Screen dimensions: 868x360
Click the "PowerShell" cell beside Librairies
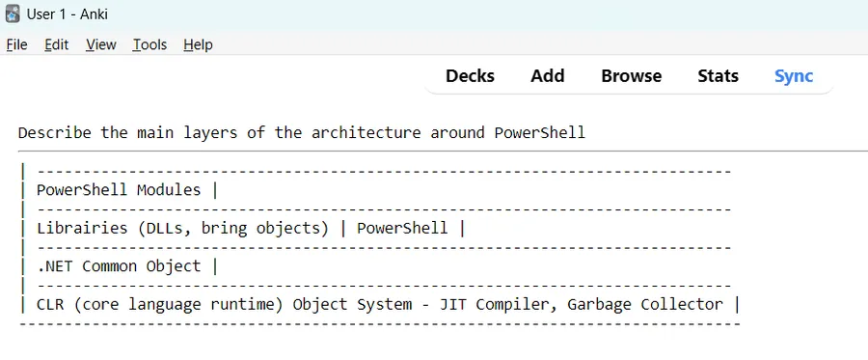(x=402, y=228)
